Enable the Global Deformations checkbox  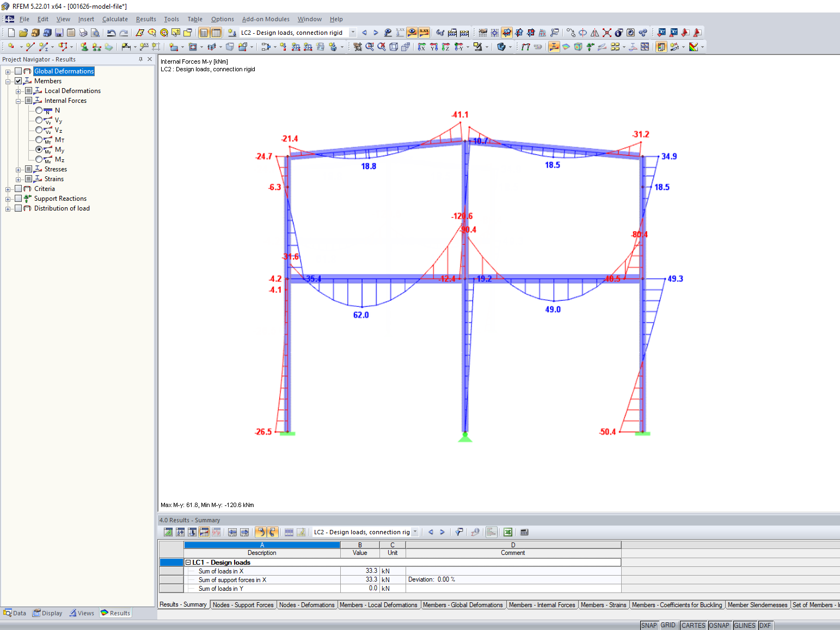pyautogui.click(x=18, y=71)
